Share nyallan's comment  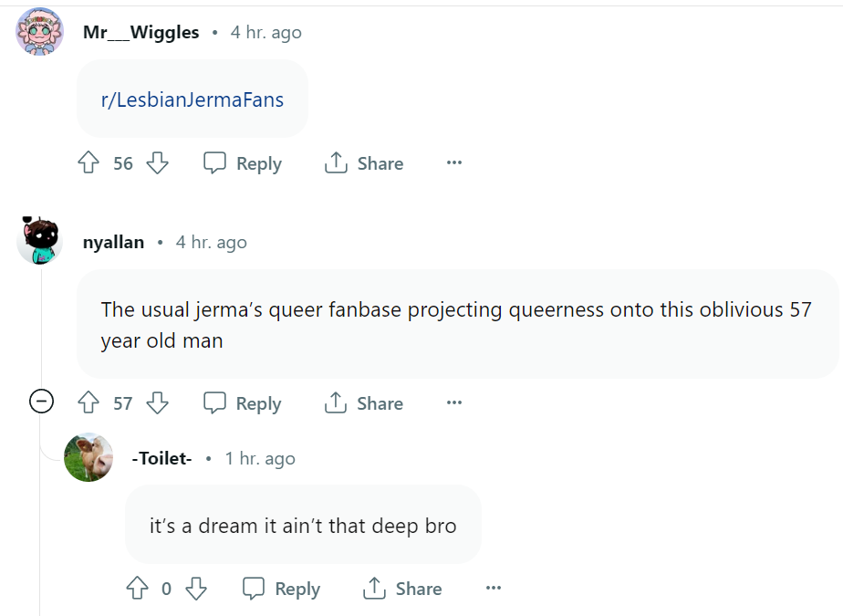click(x=364, y=403)
